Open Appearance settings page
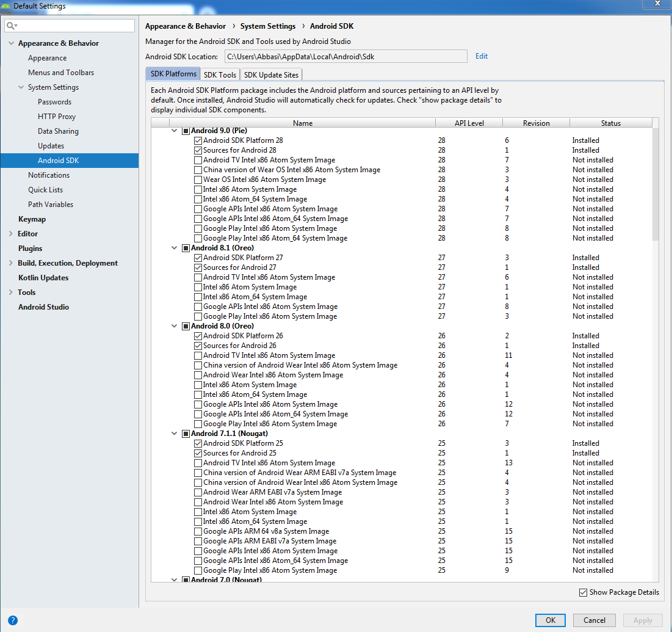The height and width of the screenshot is (632, 672). [47, 58]
